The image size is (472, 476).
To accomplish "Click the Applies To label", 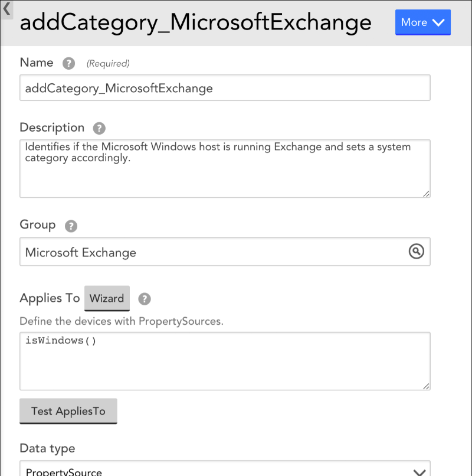I will pos(50,298).
